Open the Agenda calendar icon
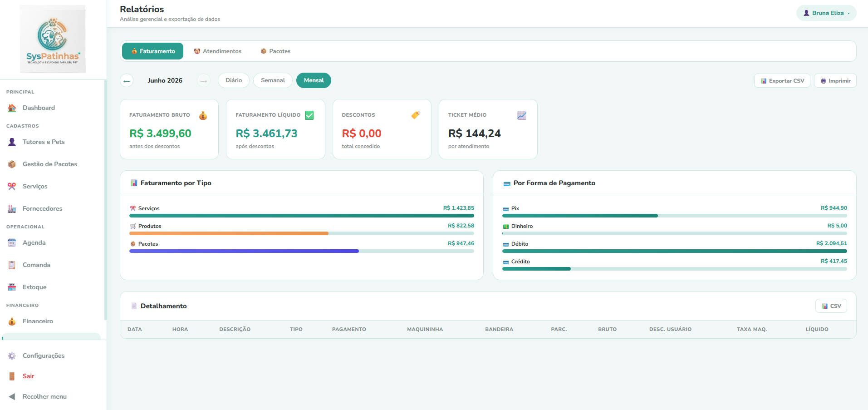868x410 pixels. pos(12,243)
